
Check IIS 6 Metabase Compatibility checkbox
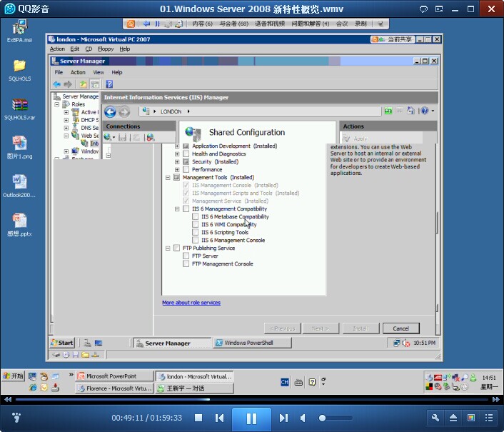click(195, 216)
